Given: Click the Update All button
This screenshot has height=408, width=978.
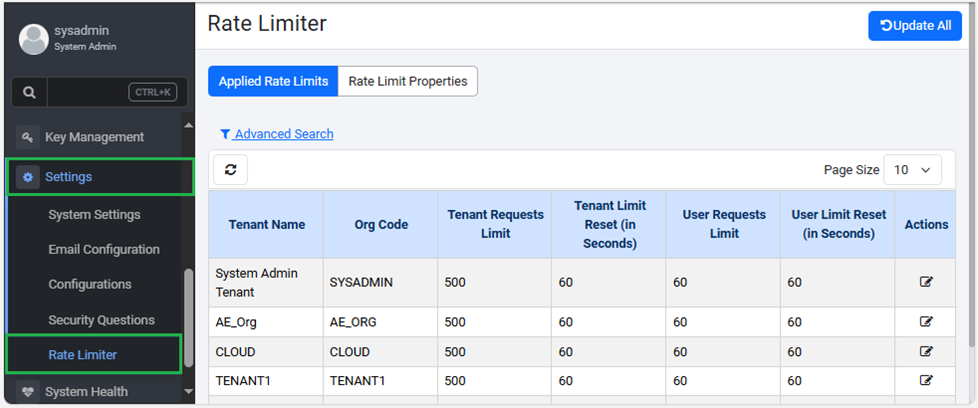Looking at the screenshot, I should 915,26.
